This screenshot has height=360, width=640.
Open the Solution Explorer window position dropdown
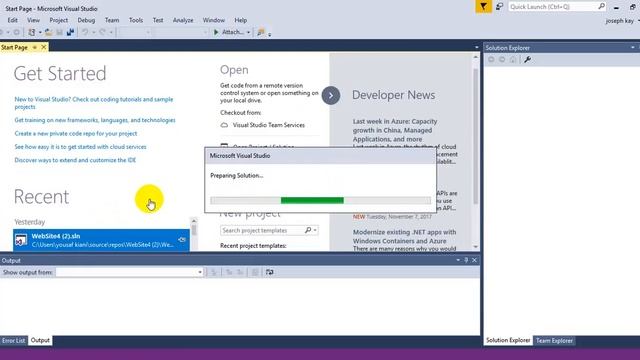633,48
